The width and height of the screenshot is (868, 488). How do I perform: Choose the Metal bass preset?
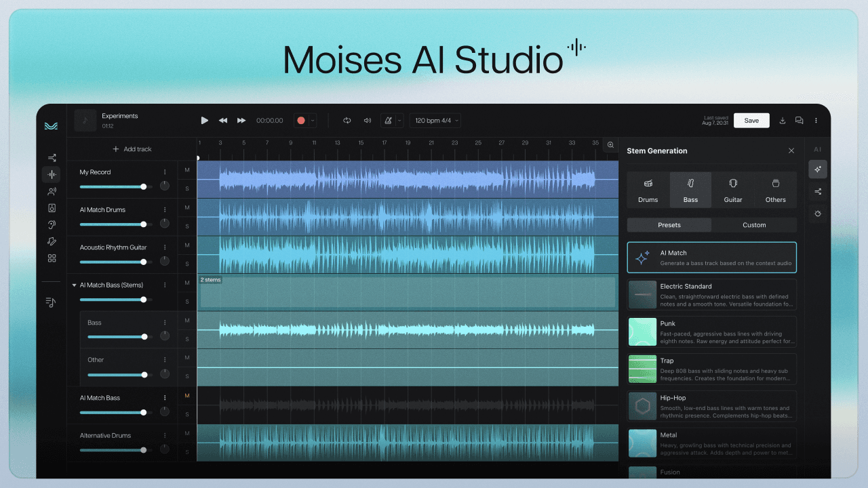(x=712, y=443)
